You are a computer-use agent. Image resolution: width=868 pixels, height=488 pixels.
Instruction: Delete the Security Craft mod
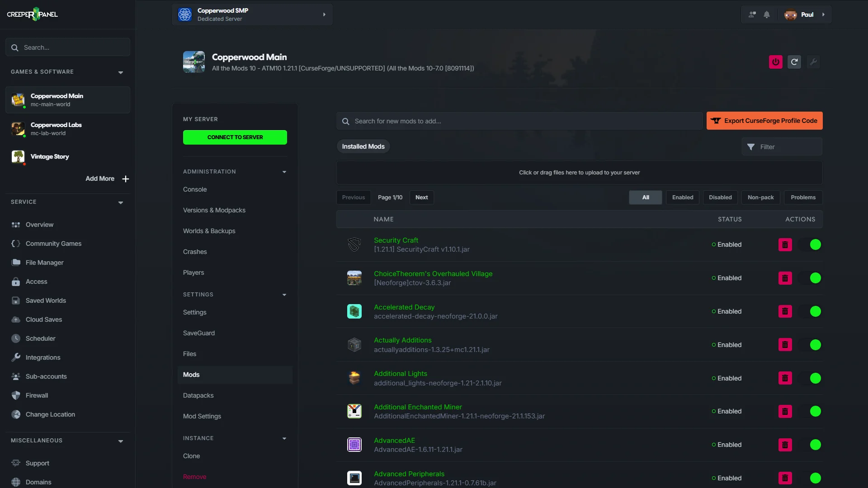785,244
